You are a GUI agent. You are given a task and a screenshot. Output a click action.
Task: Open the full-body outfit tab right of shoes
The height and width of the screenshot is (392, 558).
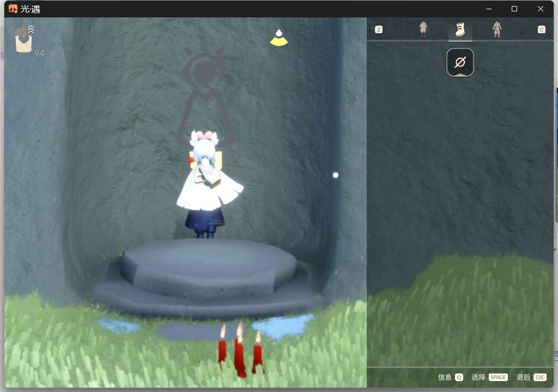[497, 29]
